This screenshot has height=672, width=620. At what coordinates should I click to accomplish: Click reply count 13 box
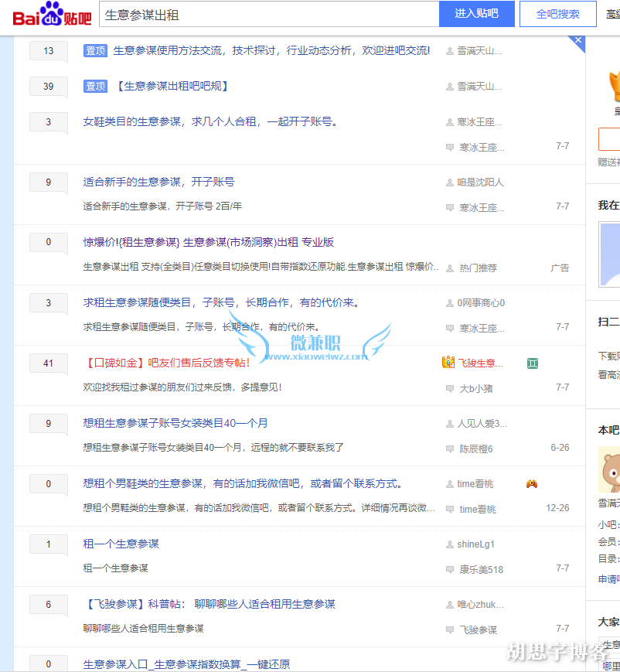49,50
